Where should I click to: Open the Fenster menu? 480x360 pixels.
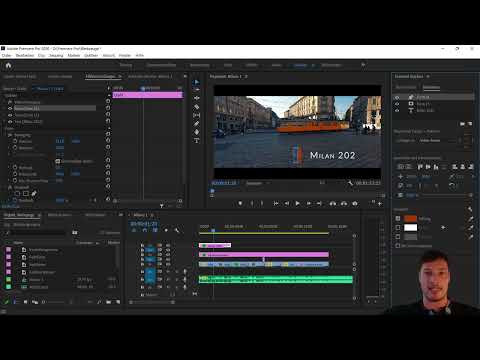point(125,55)
